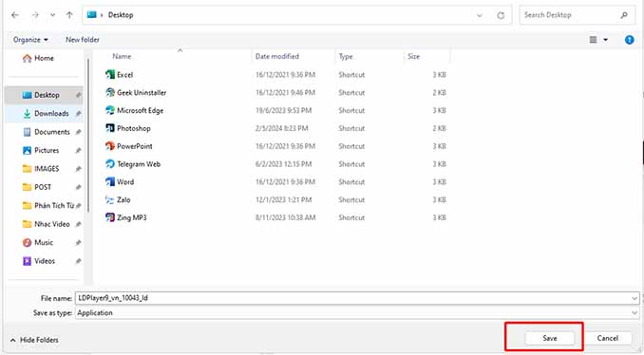This screenshot has width=644, height=355.
Task: Click the search magnifier icon
Action: coord(624,15)
